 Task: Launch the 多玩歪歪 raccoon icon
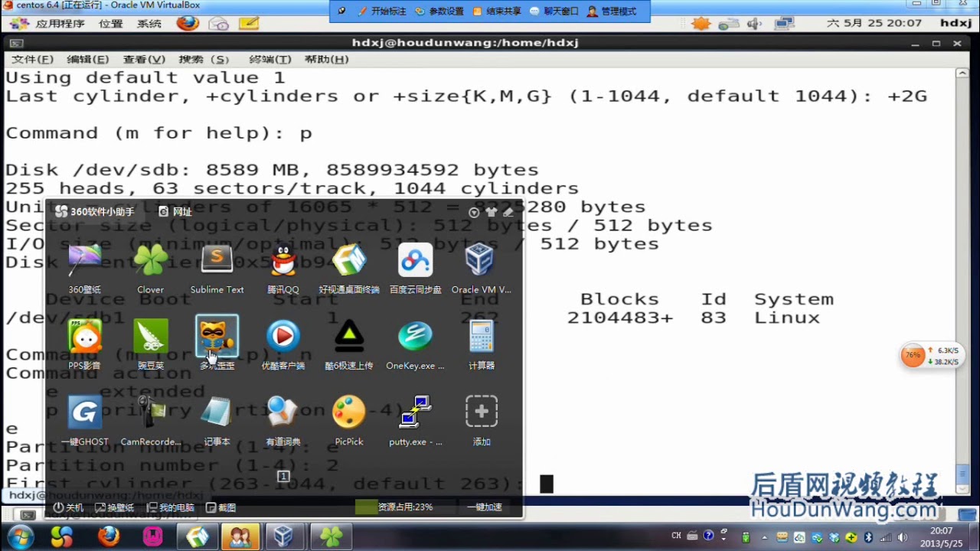click(217, 337)
